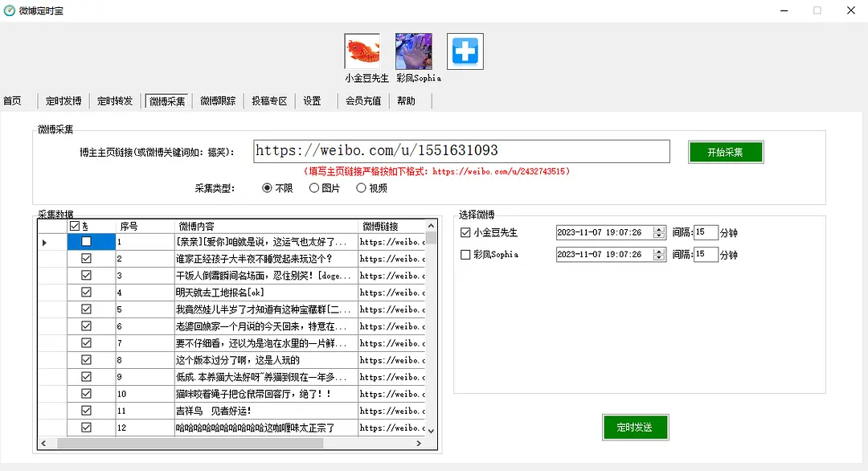Screen dimensions: 868x471
Task: Select the 微博采集 tab
Action: click(x=167, y=101)
